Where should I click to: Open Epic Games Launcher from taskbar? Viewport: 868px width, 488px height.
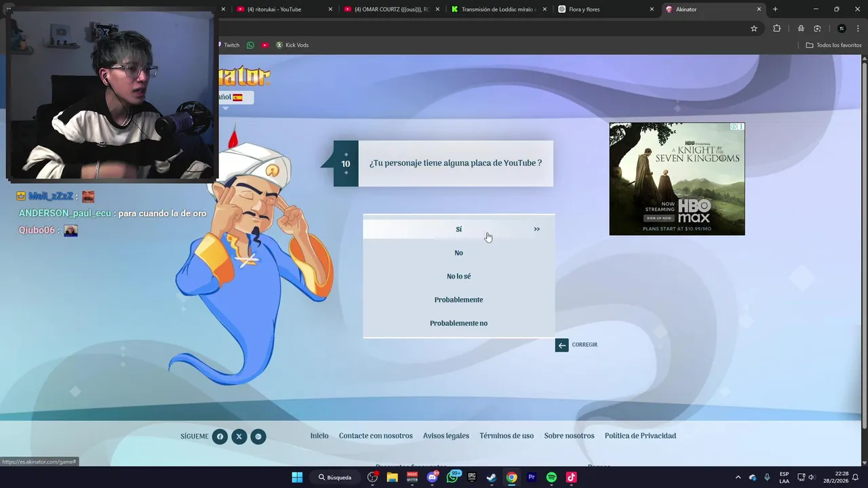pyautogui.click(x=472, y=477)
